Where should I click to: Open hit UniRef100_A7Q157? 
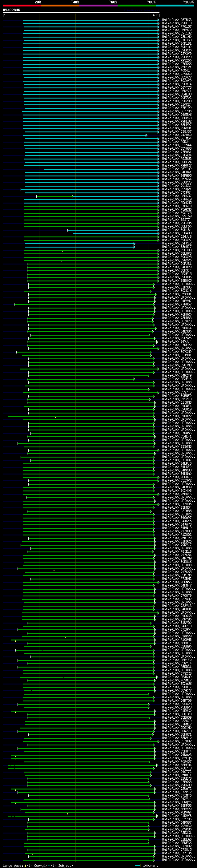click(177, 26)
